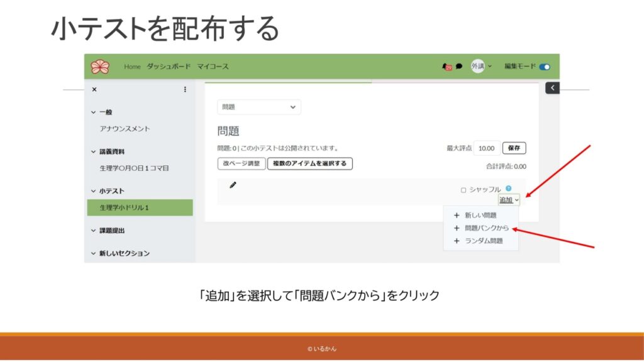The image size is (644, 362).
Task: Click the pencil edit icon
Action: (x=233, y=185)
